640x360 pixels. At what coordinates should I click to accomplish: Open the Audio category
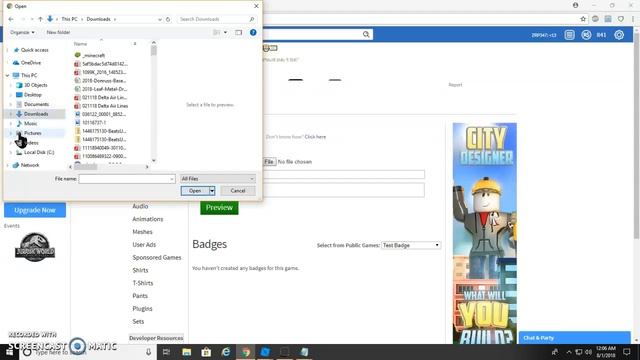[x=140, y=207]
